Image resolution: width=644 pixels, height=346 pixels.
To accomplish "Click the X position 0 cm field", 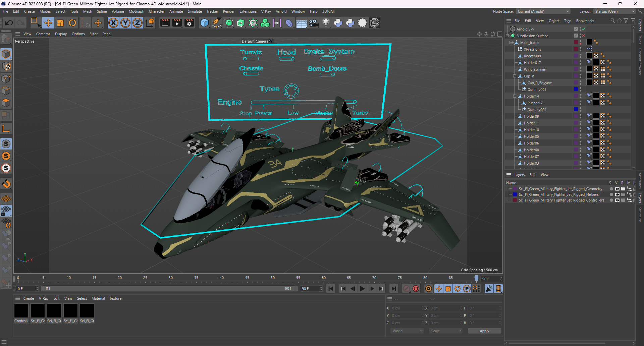I will pos(407,308).
